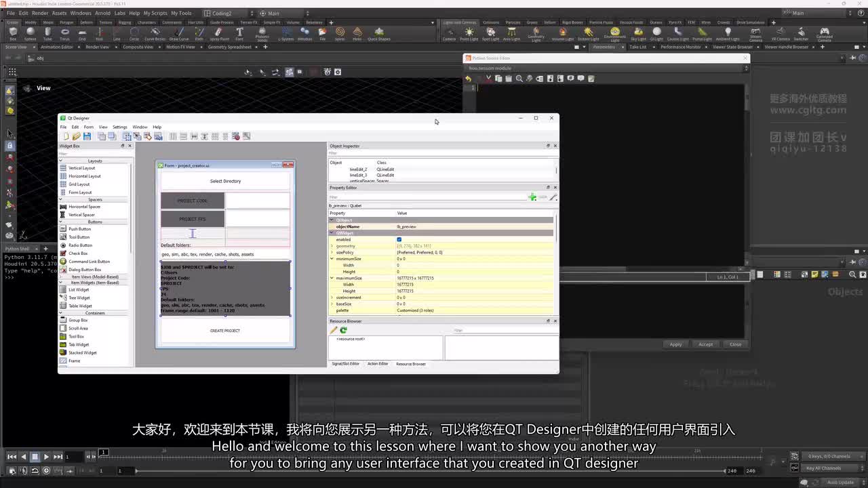868x488 pixels.
Task: Click undo arrow in Python Source Editor
Action: [x=468, y=79]
